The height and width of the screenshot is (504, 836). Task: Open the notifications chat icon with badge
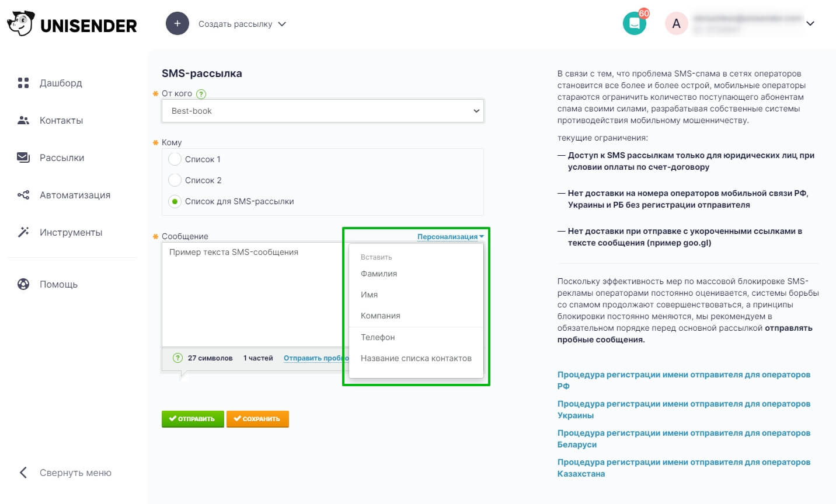click(635, 24)
